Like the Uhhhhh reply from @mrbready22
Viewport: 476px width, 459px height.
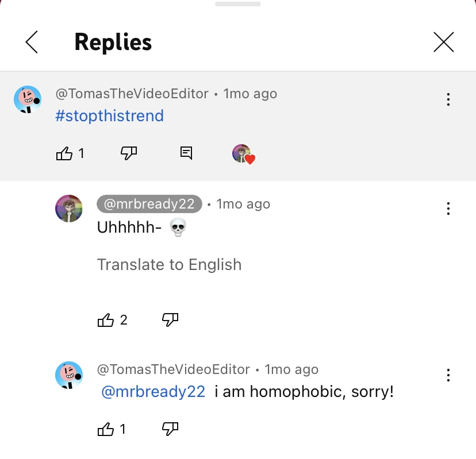pyautogui.click(x=106, y=320)
